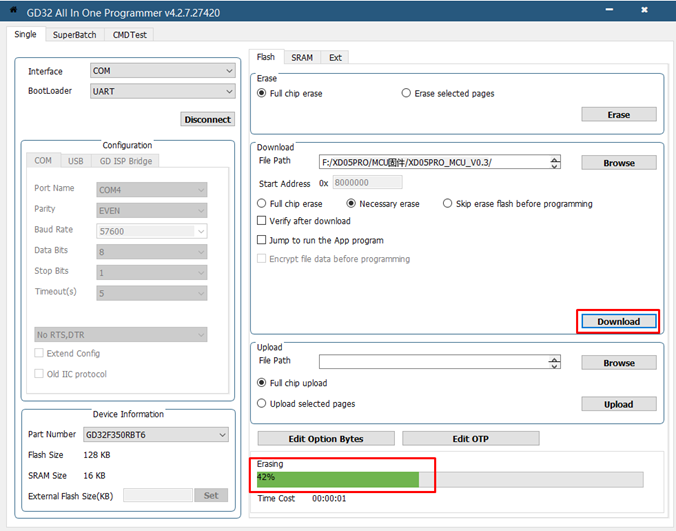This screenshot has width=676, height=531.
Task: Select Full chip erase in Erase section
Action: 262,93
